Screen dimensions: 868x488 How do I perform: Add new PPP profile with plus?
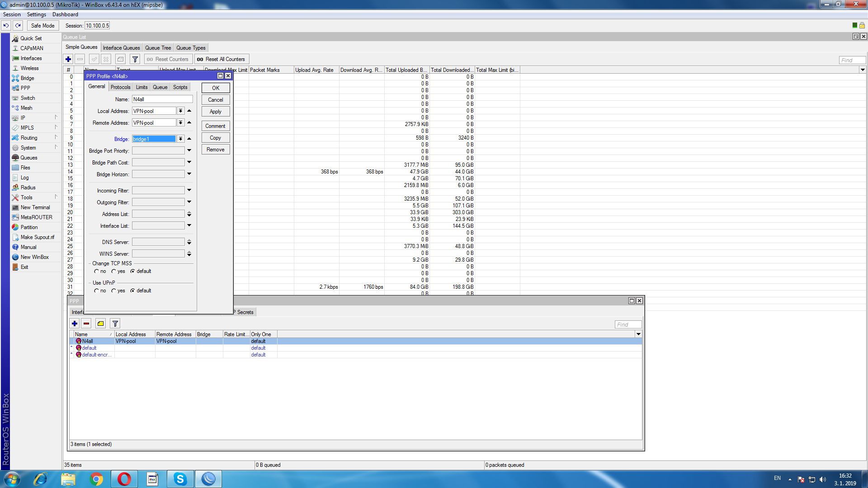point(75,324)
